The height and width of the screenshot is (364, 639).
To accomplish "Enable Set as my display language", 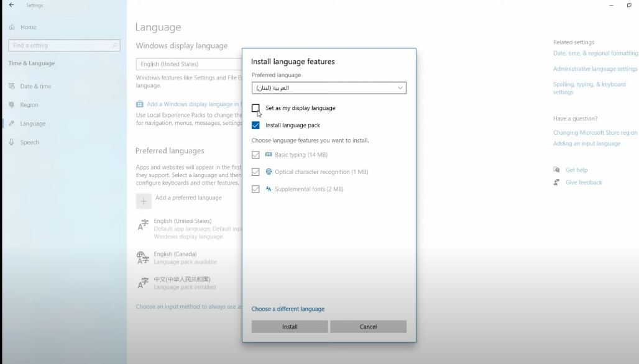I will (255, 107).
